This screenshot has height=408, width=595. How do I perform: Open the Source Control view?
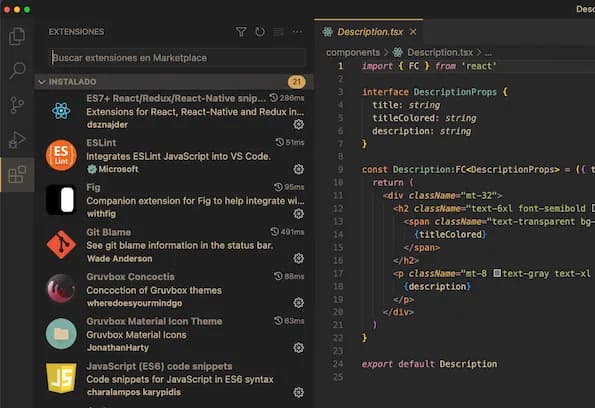[17, 105]
